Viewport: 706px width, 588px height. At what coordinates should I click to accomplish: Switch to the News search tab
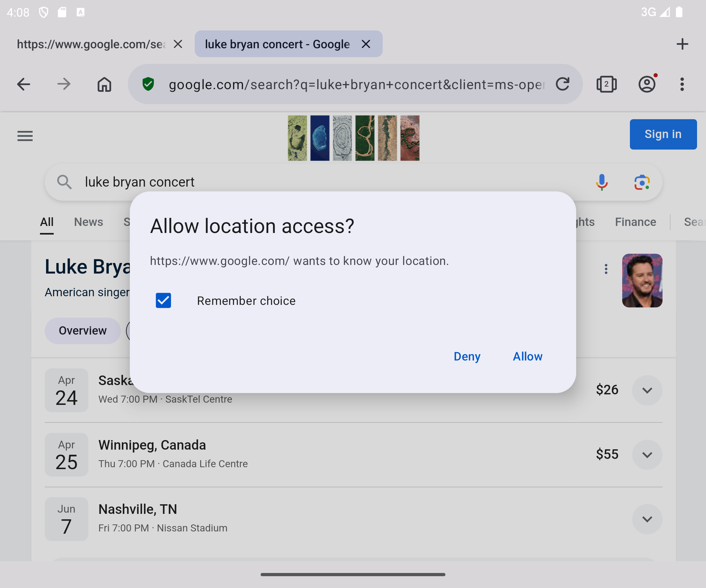[89, 222]
